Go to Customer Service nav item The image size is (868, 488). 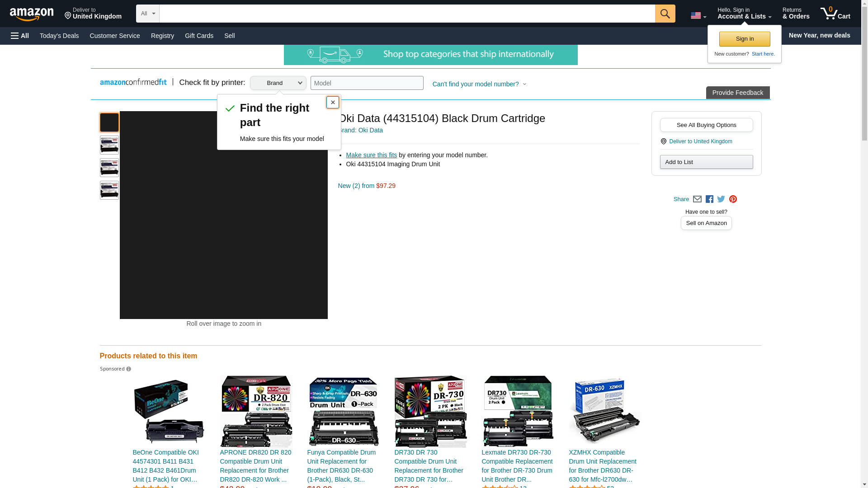tap(115, 36)
